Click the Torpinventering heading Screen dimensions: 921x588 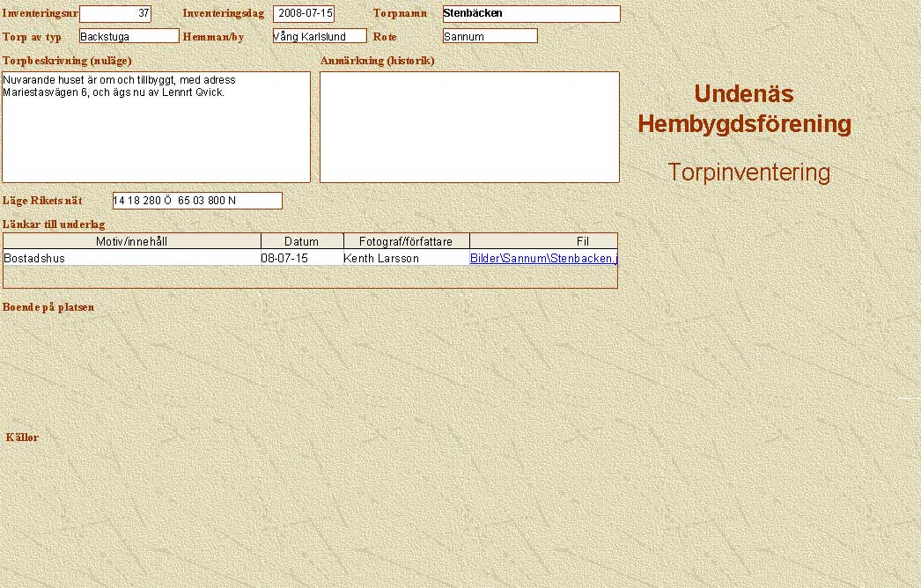(748, 173)
